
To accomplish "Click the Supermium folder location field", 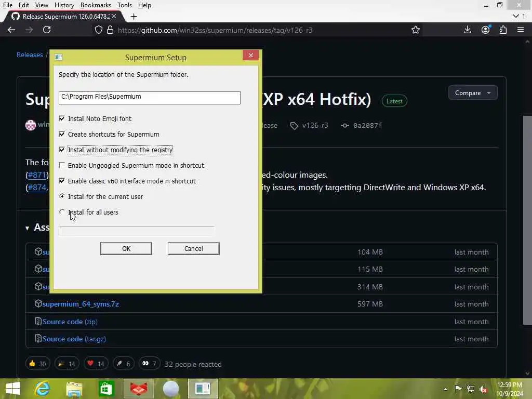I will coord(149,98).
